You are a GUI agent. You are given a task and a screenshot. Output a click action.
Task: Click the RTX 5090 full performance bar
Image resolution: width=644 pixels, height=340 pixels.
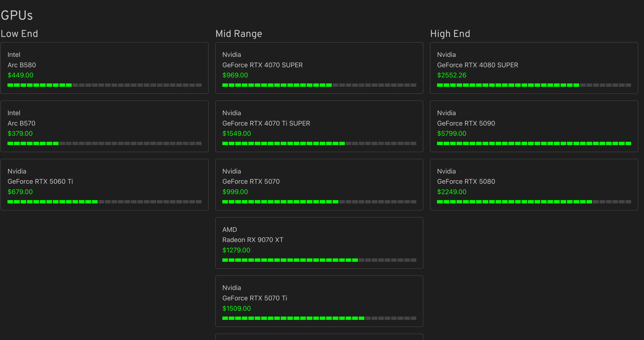[x=534, y=143]
